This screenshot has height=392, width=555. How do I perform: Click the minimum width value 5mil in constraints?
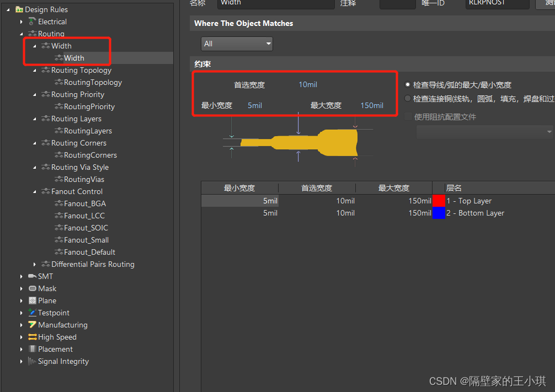[x=255, y=105]
